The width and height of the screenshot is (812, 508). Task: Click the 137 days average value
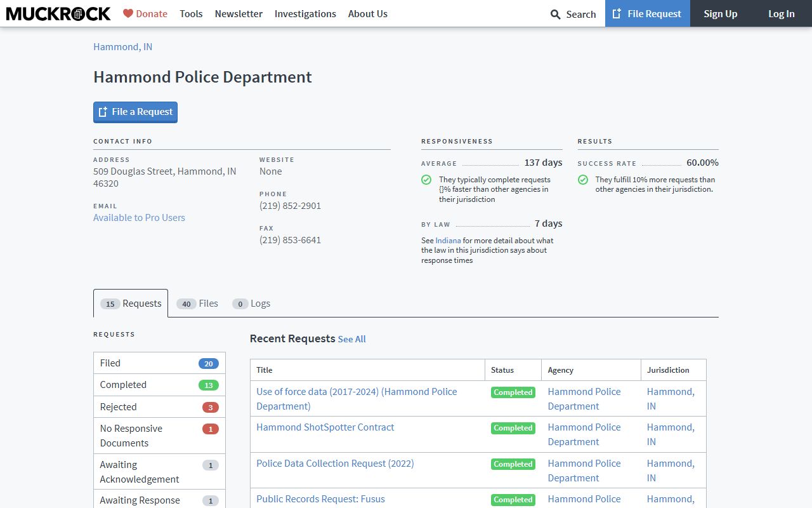pyautogui.click(x=543, y=163)
